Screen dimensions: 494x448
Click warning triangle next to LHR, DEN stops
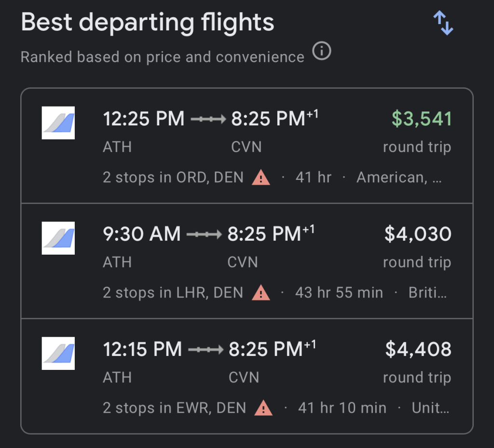click(261, 293)
